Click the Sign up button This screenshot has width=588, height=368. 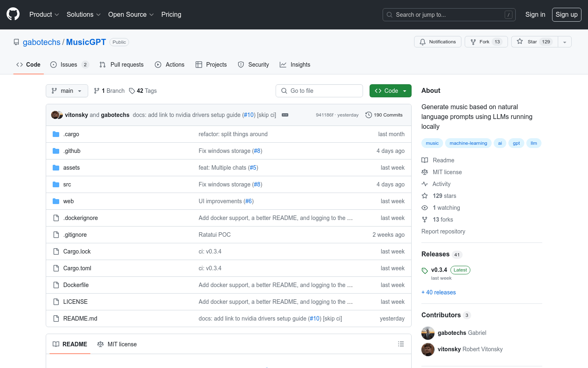coord(567,14)
